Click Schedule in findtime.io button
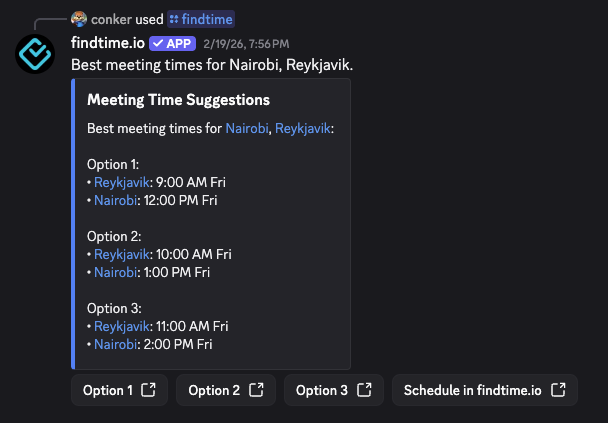 point(485,390)
